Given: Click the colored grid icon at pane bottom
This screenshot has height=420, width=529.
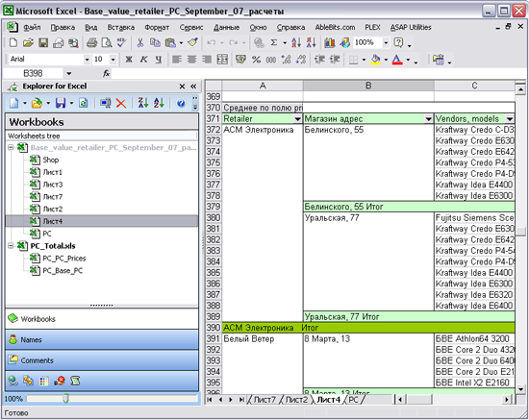Looking at the screenshot, I should tap(44, 381).
